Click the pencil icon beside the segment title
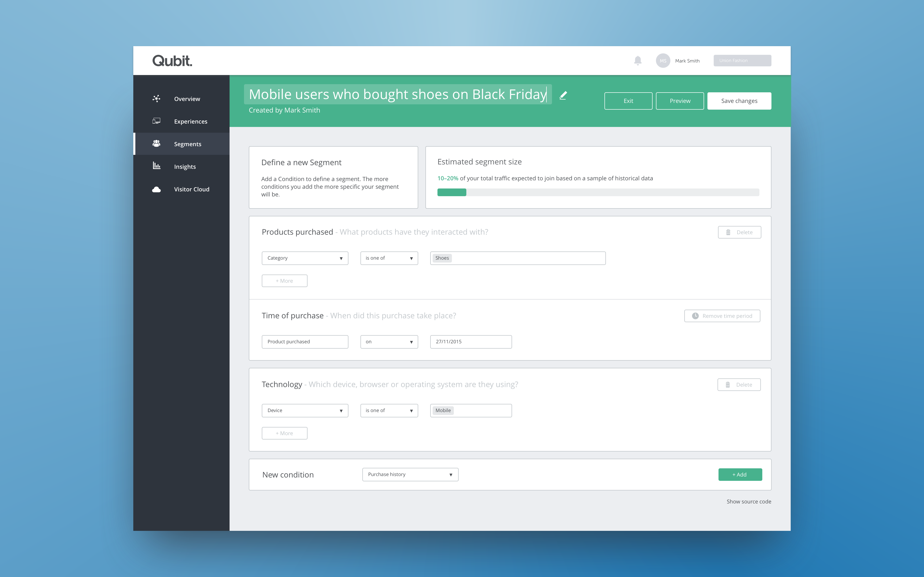The height and width of the screenshot is (577, 924). tap(563, 95)
